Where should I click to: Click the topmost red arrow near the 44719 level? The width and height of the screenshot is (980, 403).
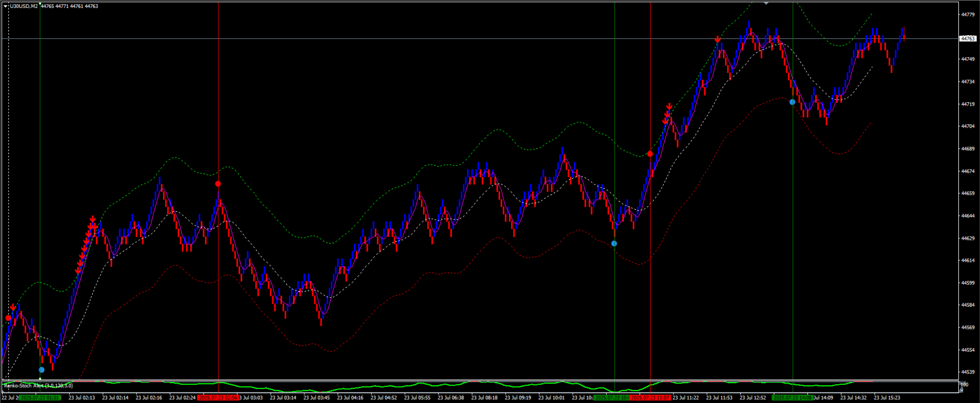coord(670,106)
